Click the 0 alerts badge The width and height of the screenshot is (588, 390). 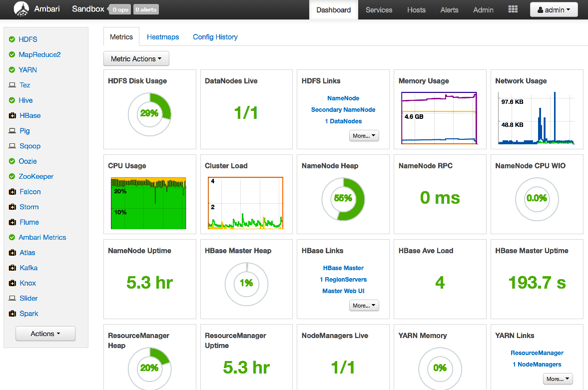146,9
